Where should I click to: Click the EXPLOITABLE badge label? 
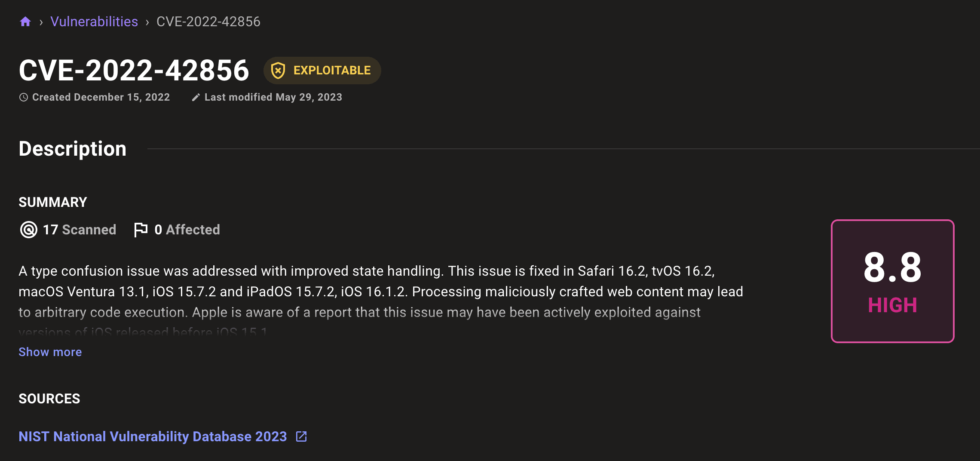(x=332, y=71)
